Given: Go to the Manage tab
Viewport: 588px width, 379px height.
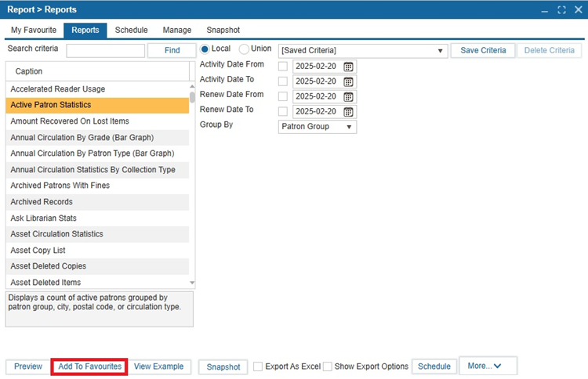Looking at the screenshot, I should tap(177, 30).
